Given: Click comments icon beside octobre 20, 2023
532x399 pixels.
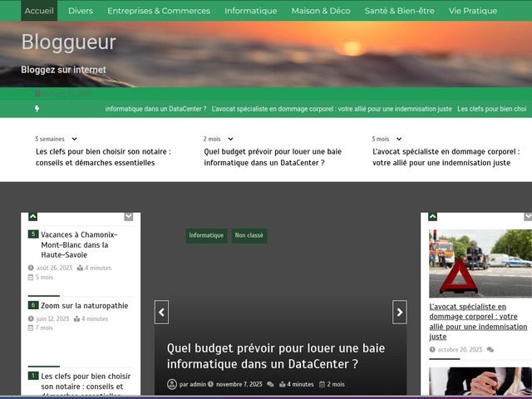Looking at the screenshot, I should pyautogui.click(x=490, y=350).
